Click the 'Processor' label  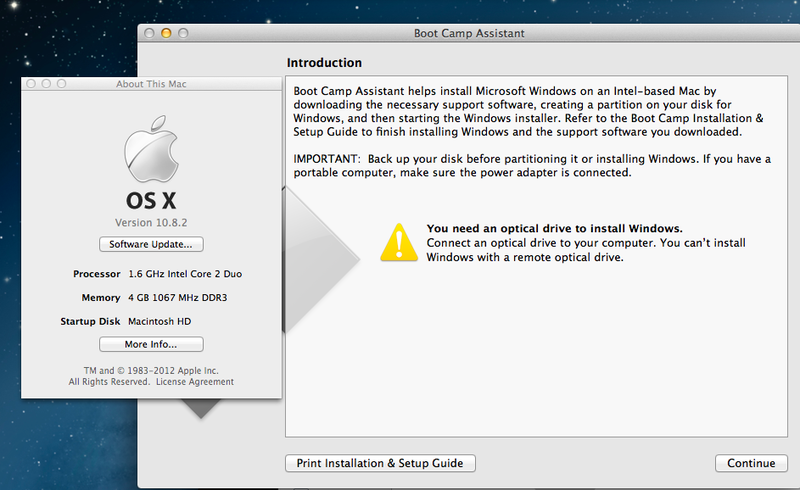(x=96, y=274)
